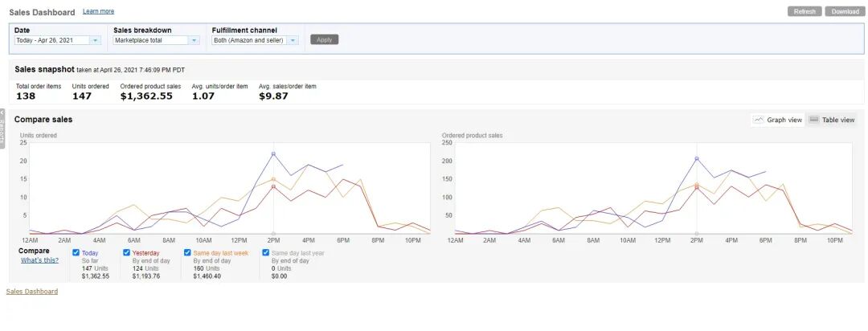Click the Apply filter button
Image resolution: width=868 pixels, height=331 pixels.
pyautogui.click(x=325, y=40)
